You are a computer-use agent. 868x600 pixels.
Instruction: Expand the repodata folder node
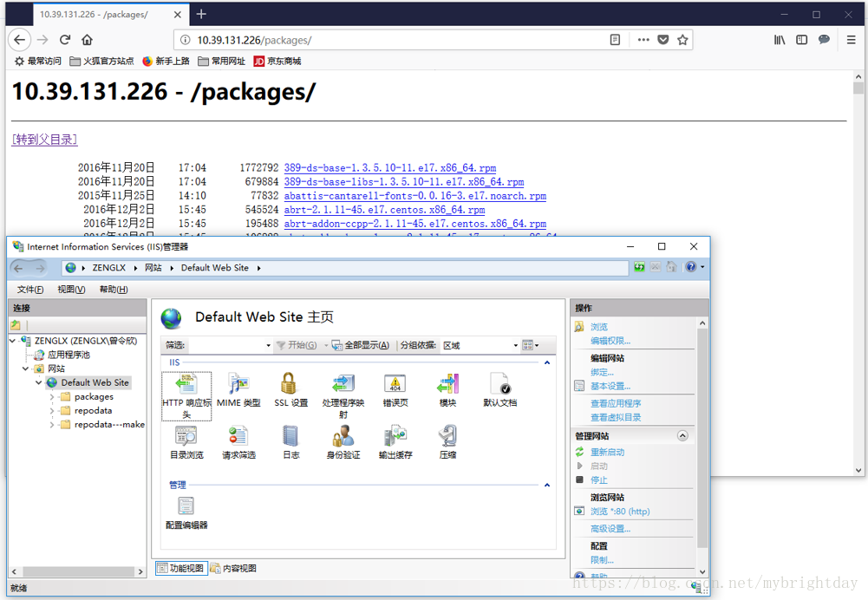coord(51,410)
